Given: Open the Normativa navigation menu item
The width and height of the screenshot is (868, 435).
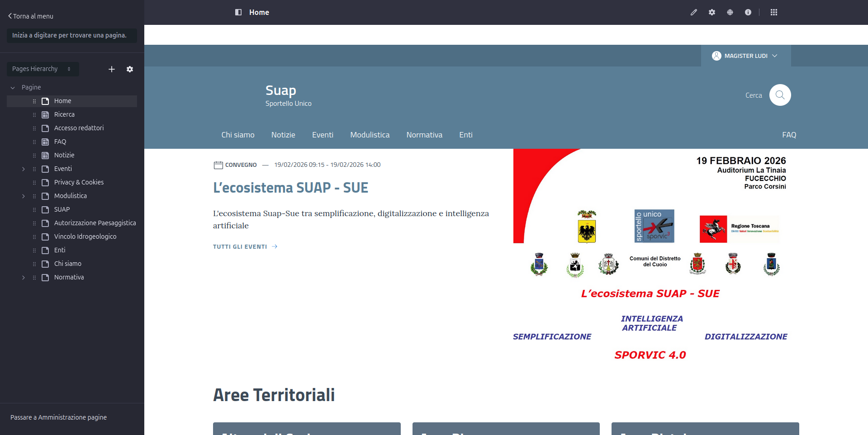Looking at the screenshot, I should click(424, 135).
